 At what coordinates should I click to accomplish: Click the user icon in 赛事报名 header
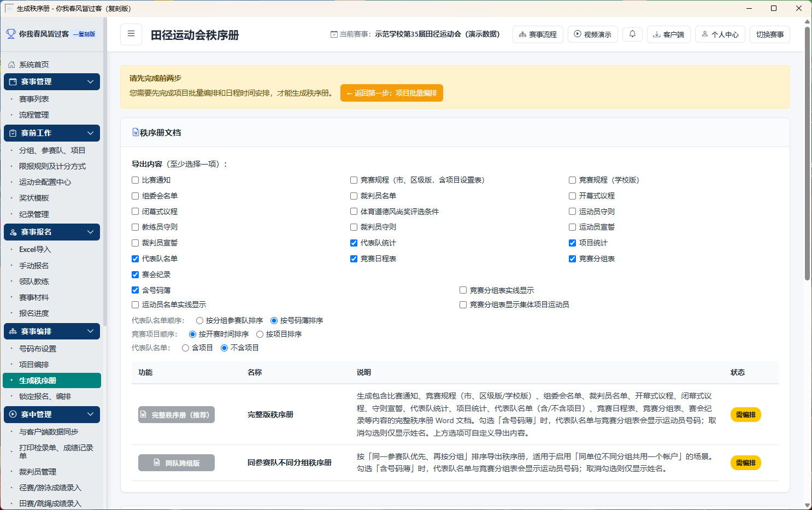click(13, 232)
